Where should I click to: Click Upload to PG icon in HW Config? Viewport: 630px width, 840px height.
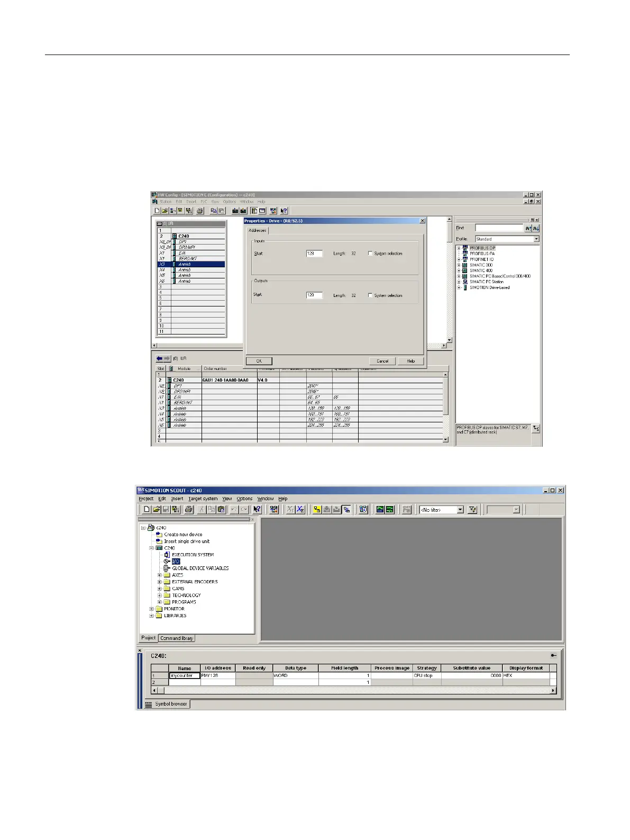(x=243, y=211)
